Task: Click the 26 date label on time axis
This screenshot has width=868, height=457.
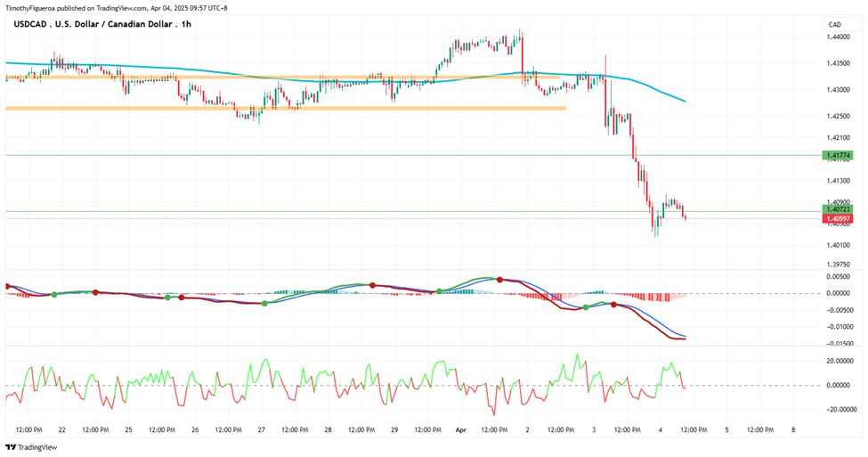Action: pos(195,430)
